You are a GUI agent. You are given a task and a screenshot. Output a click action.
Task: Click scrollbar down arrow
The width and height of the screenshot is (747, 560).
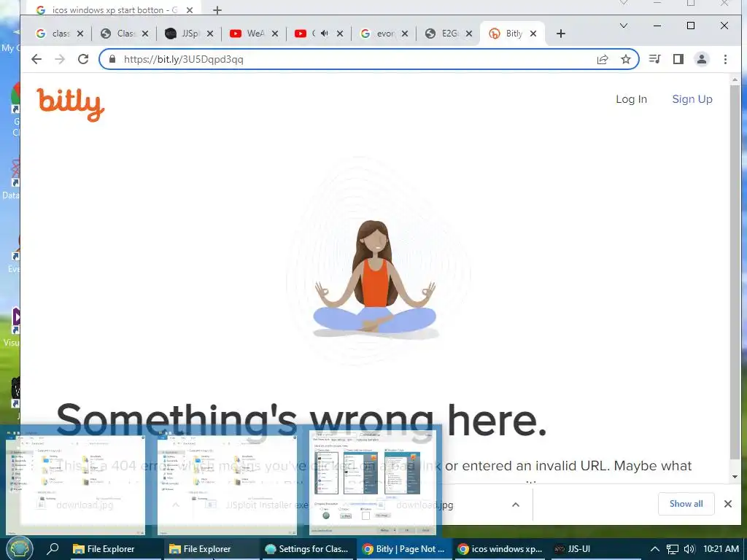(x=735, y=476)
